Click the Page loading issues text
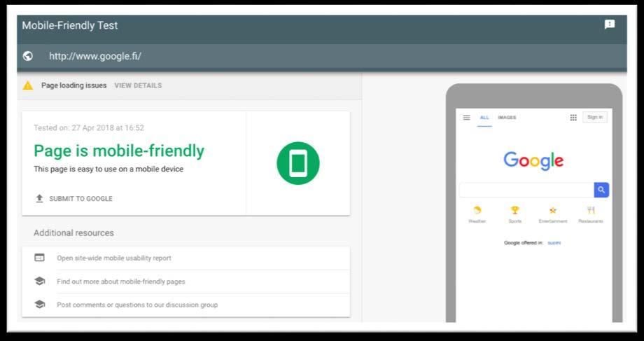This screenshot has width=644, height=341. [x=74, y=85]
